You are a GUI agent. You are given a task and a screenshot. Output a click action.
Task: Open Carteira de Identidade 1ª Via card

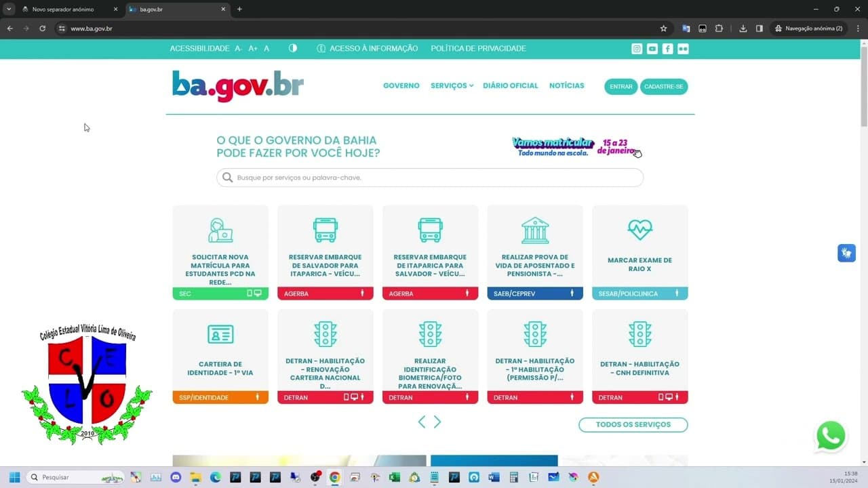[220, 357]
